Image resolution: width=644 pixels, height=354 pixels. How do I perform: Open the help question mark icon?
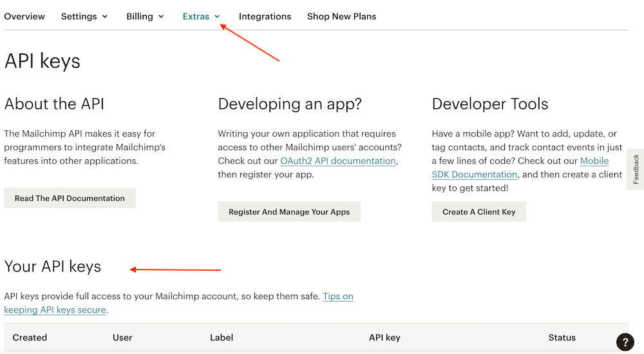[625, 342]
